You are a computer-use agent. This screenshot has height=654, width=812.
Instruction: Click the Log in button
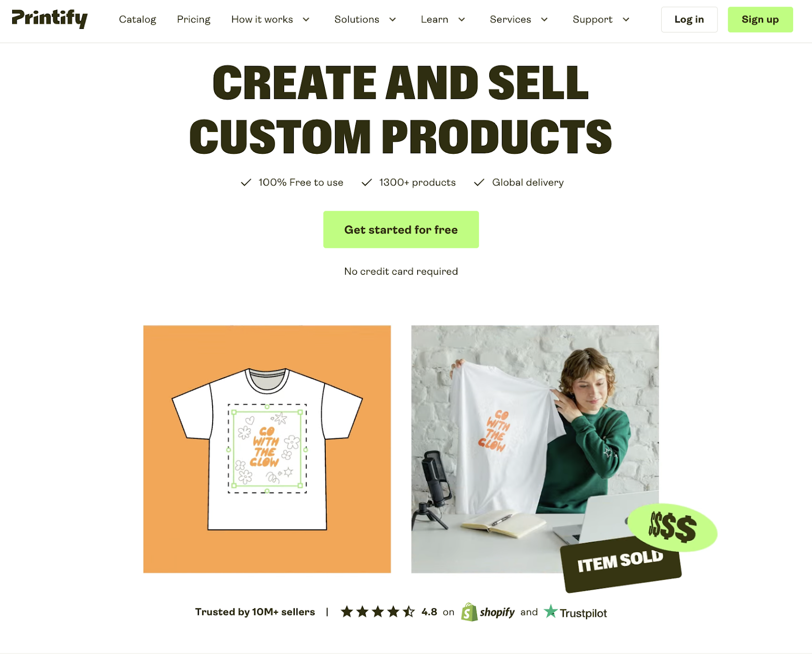[689, 19]
